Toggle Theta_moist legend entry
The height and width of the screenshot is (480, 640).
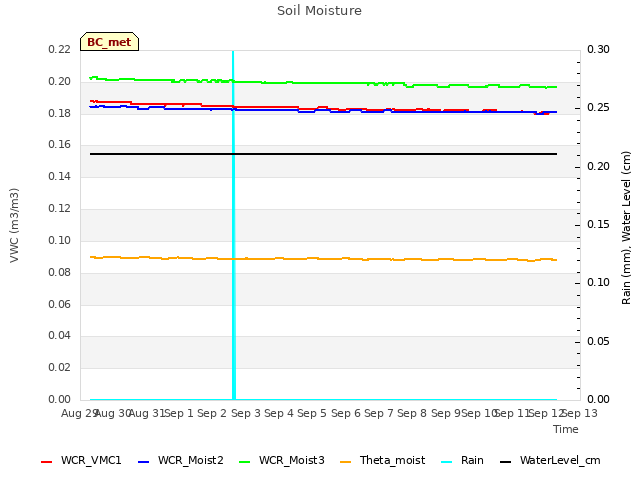382,460
